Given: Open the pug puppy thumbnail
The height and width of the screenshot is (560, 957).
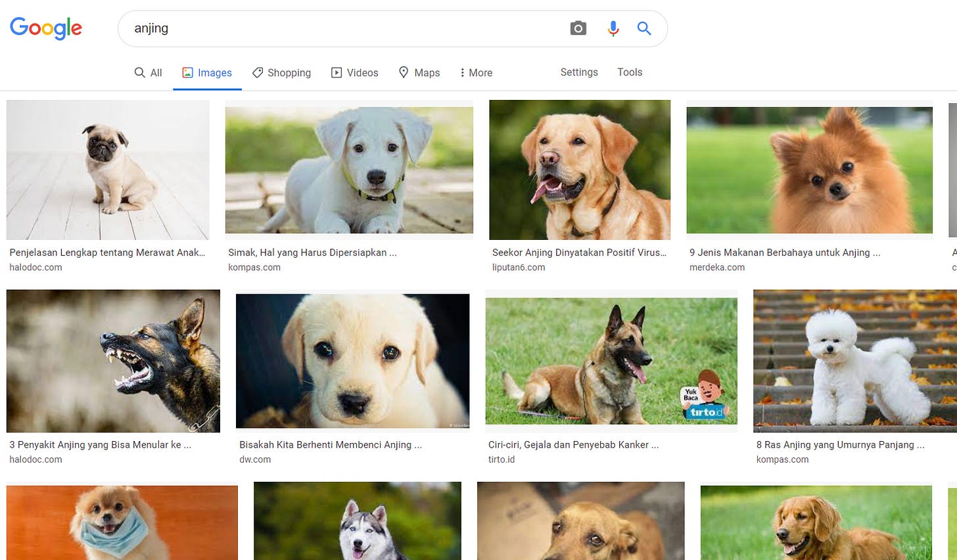Looking at the screenshot, I should point(108,170).
